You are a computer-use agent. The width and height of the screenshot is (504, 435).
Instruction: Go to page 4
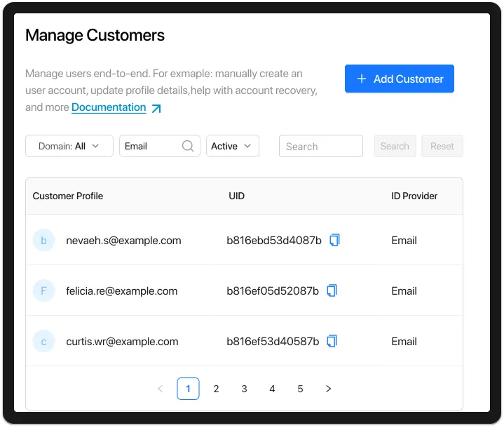[272, 389]
